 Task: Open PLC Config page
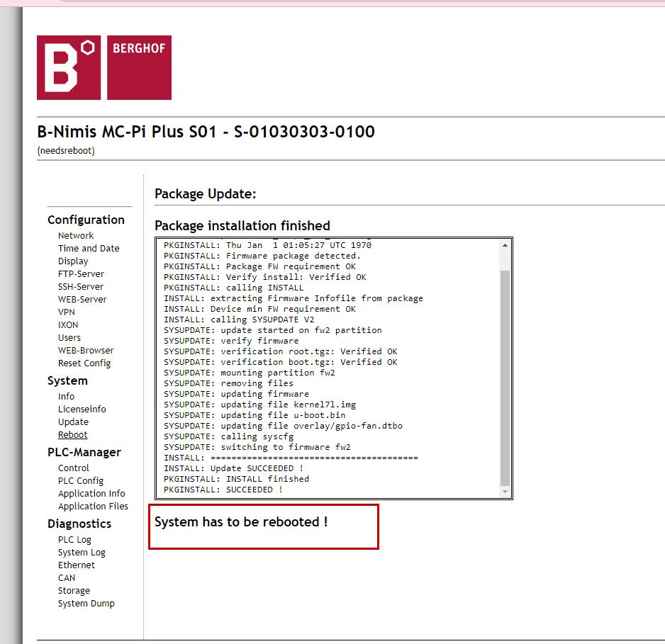point(81,481)
